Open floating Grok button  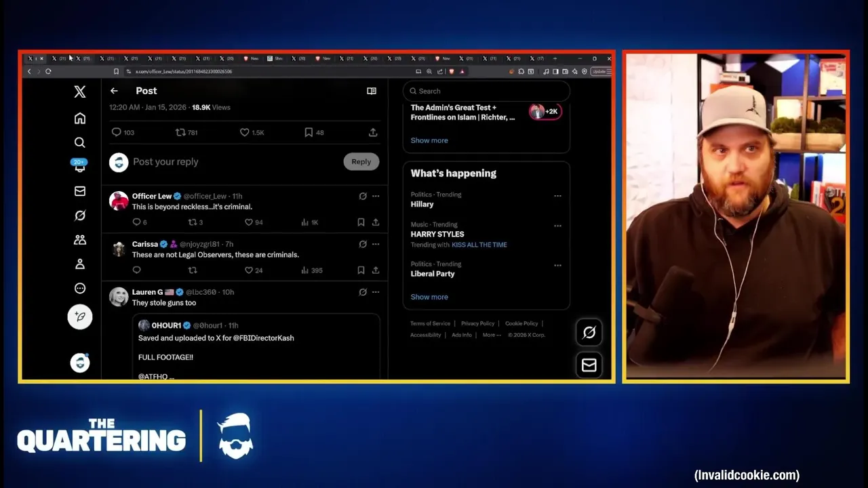(589, 332)
